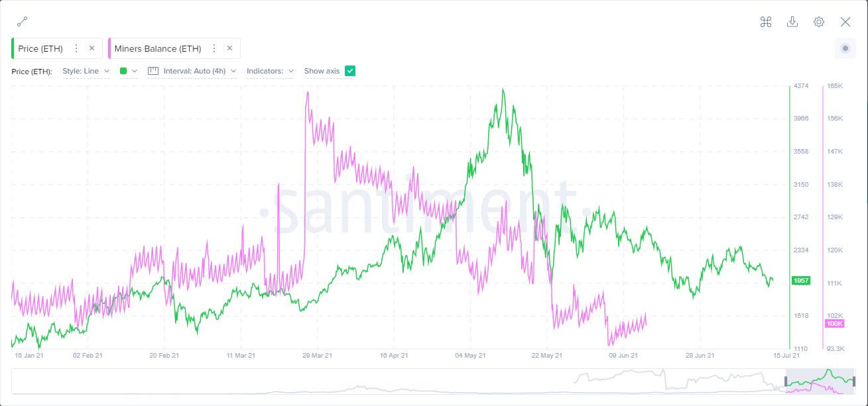Expand the Style: Line dropdown
This screenshot has height=406, width=868.
coord(86,71)
